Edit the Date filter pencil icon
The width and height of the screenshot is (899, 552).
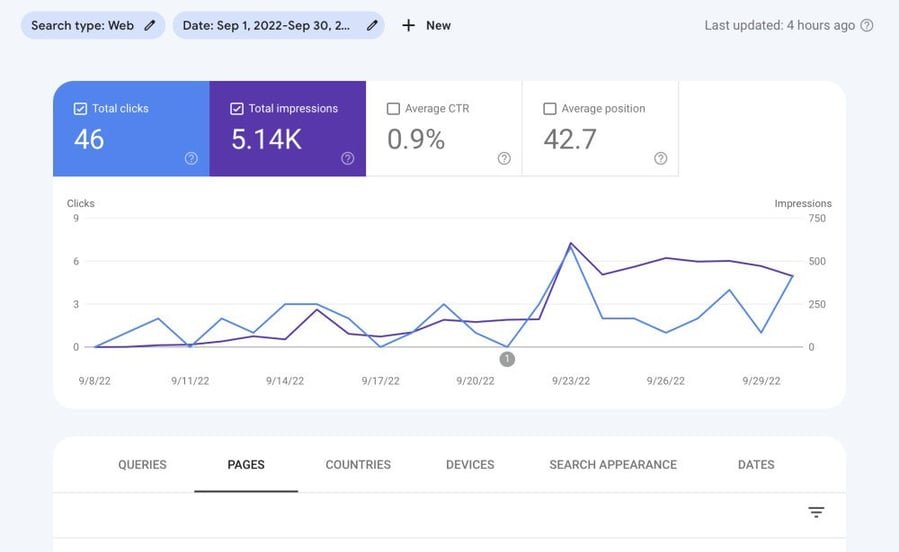[372, 25]
